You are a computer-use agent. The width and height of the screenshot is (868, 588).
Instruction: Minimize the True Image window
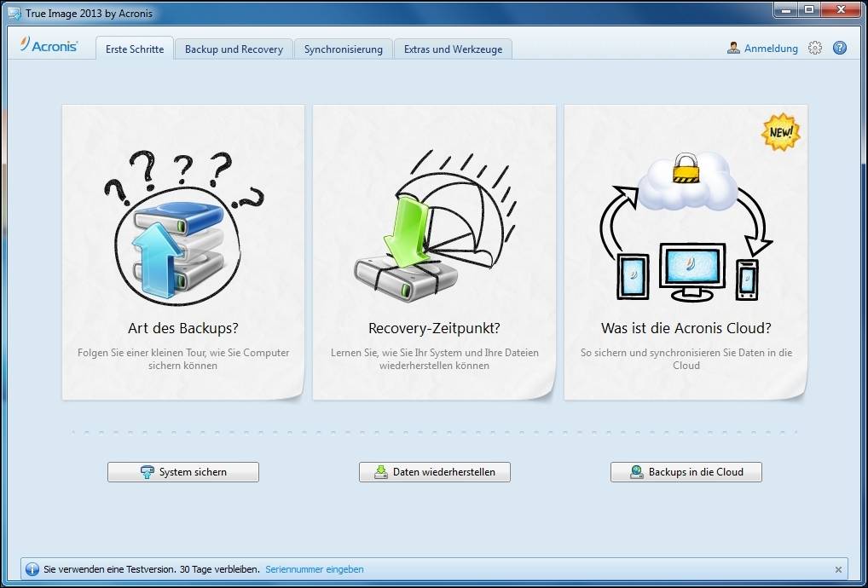[x=785, y=9]
